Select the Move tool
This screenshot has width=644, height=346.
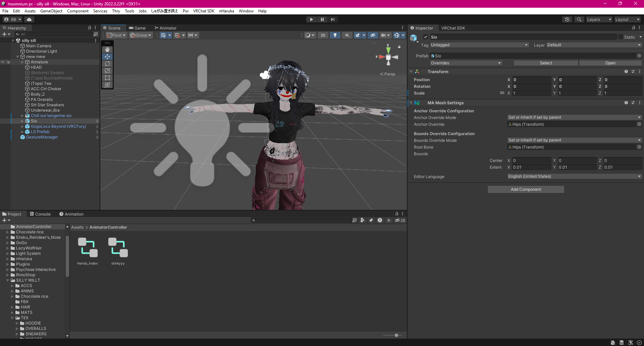(x=107, y=57)
